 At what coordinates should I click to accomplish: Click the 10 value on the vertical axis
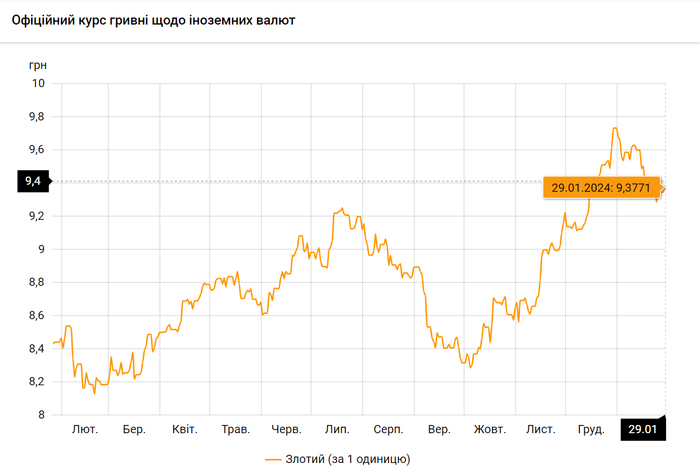[38, 83]
